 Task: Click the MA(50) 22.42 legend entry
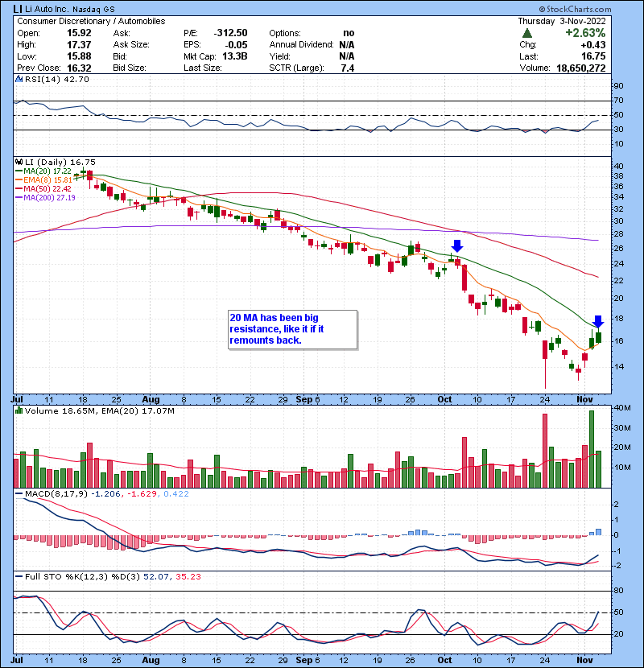point(43,188)
